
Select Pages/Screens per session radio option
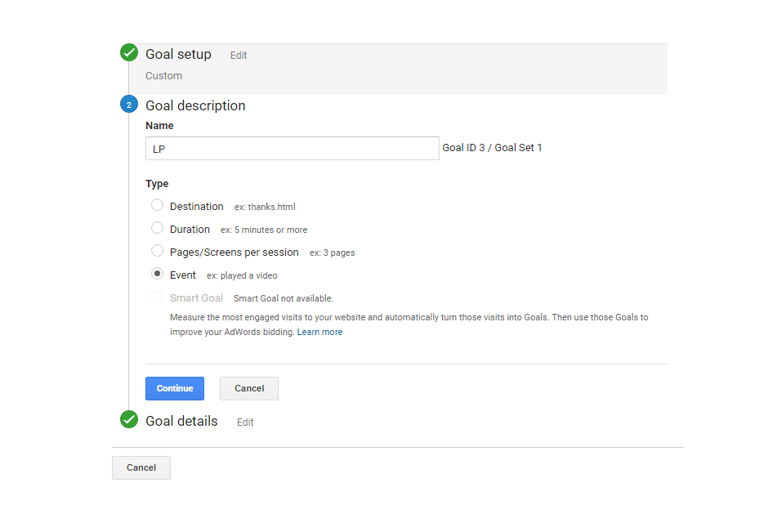point(157,250)
